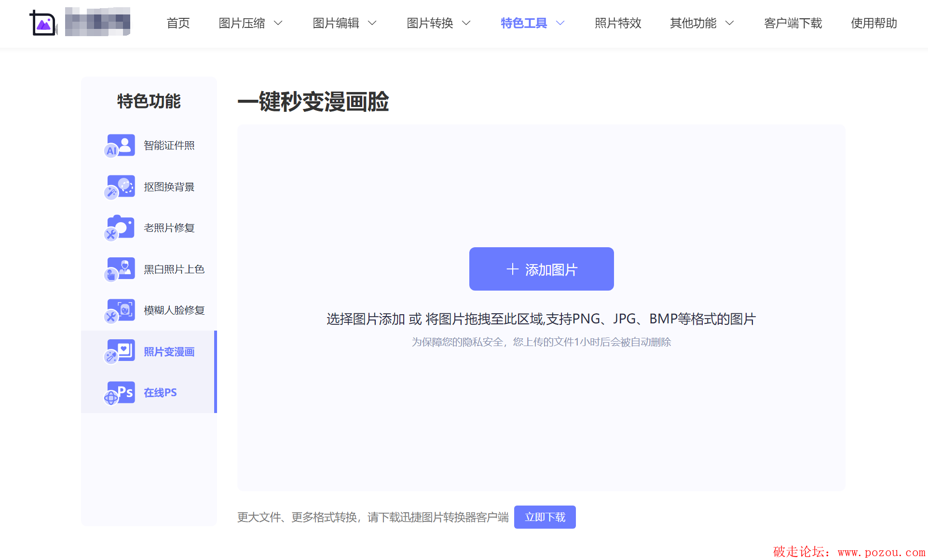The width and height of the screenshot is (928, 560).
Task: Open the 图片转换 dropdown chevron
Action: point(466,23)
